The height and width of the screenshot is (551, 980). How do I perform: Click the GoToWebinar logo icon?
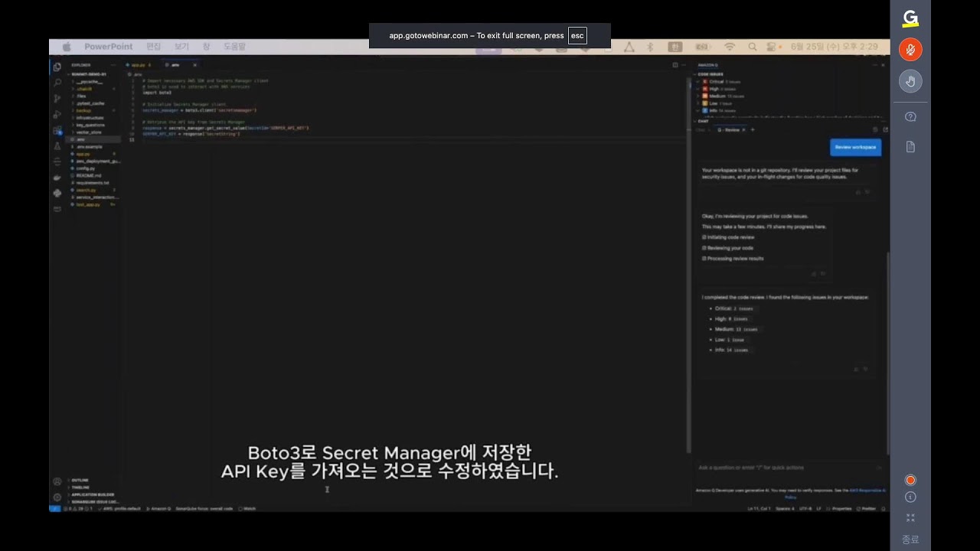coord(910,18)
